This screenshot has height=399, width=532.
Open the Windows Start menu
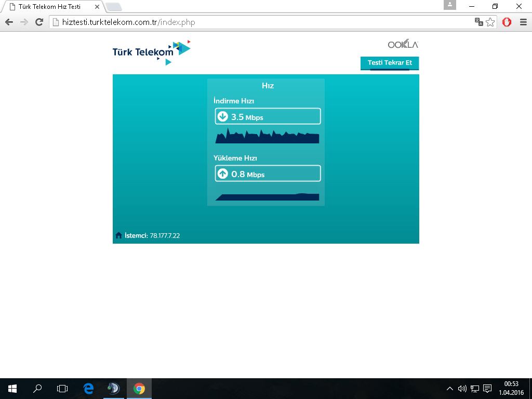(12, 389)
